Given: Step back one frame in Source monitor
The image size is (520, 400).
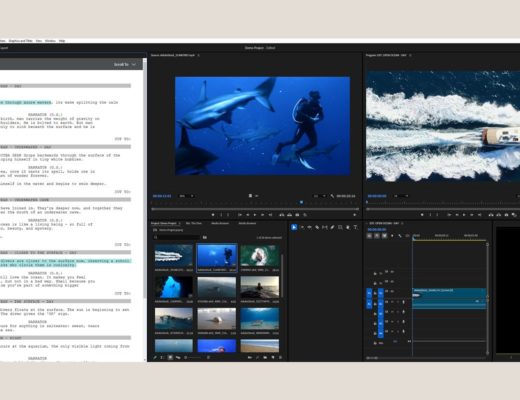Looking at the screenshot, I should pos(248,215).
